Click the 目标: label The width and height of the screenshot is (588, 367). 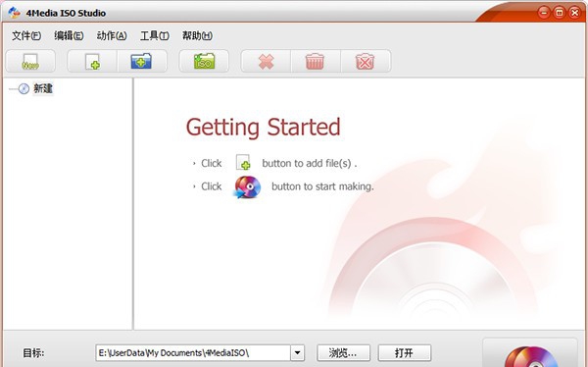(x=33, y=353)
